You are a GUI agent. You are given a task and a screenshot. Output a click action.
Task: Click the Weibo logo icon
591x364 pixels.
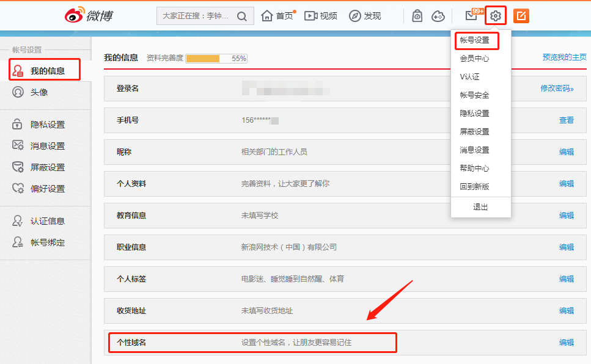[x=75, y=16]
